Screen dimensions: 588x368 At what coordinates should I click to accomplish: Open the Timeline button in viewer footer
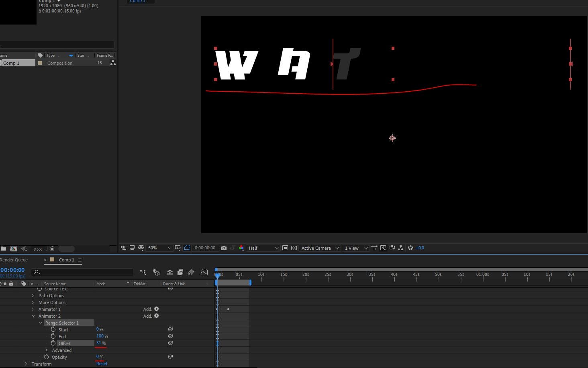(x=392, y=248)
